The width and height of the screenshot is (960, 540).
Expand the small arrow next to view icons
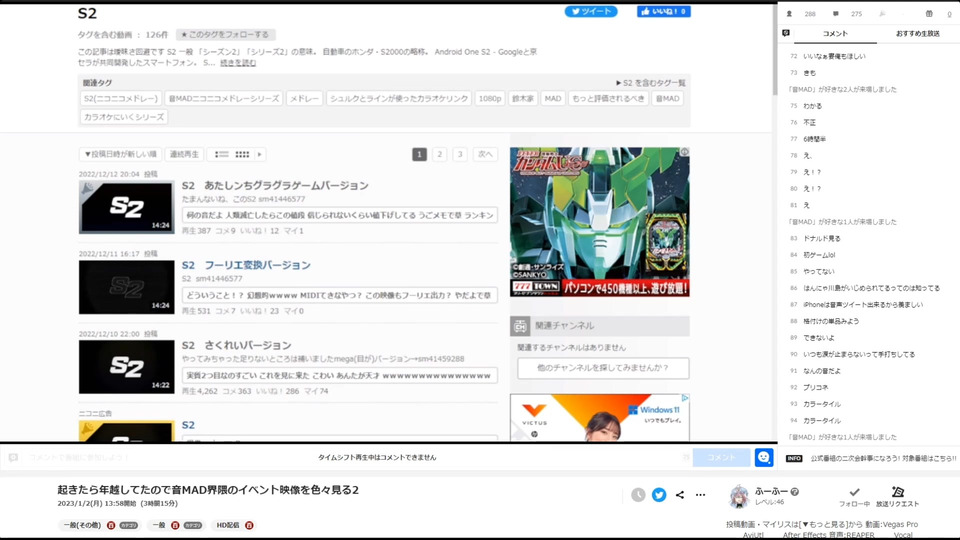pyautogui.click(x=260, y=154)
